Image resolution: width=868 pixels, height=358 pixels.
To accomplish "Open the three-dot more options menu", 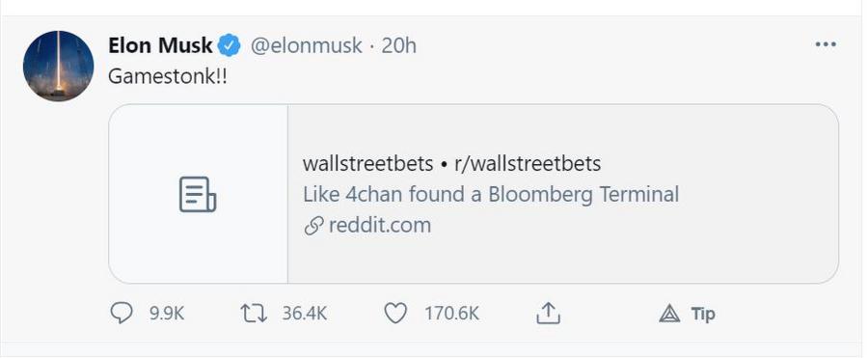I will tap(826, 45).
